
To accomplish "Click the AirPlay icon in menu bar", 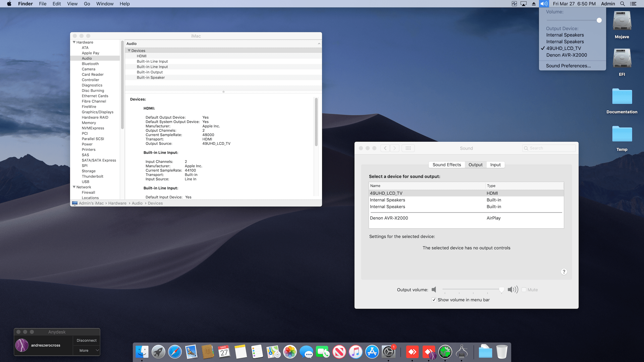I will point(524,4).
